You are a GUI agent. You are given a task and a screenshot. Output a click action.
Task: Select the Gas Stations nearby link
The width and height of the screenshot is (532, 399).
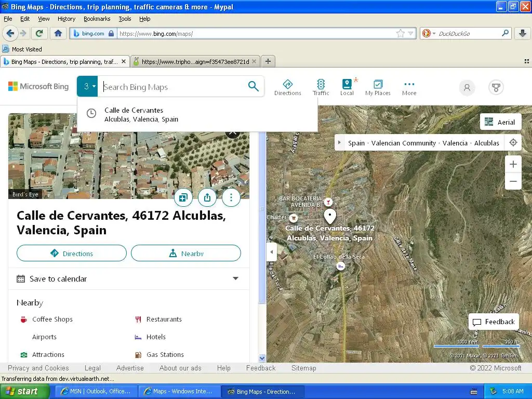click(165, 354)
